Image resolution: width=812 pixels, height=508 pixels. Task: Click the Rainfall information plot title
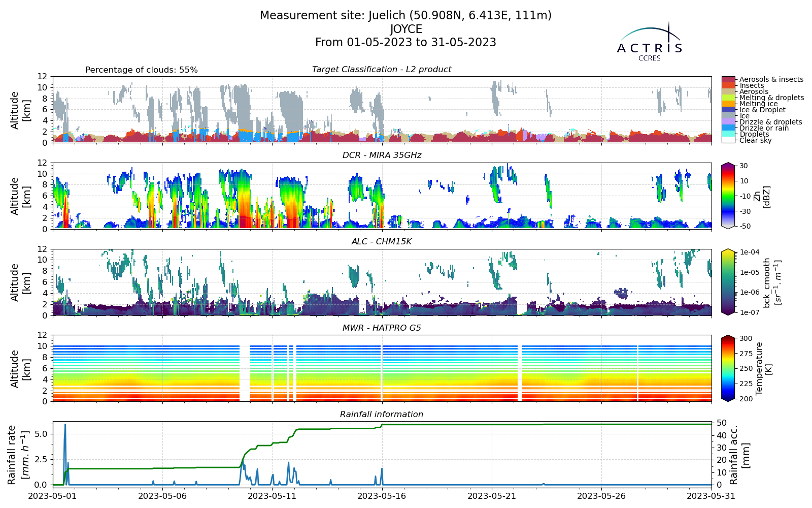click(382, 415)
